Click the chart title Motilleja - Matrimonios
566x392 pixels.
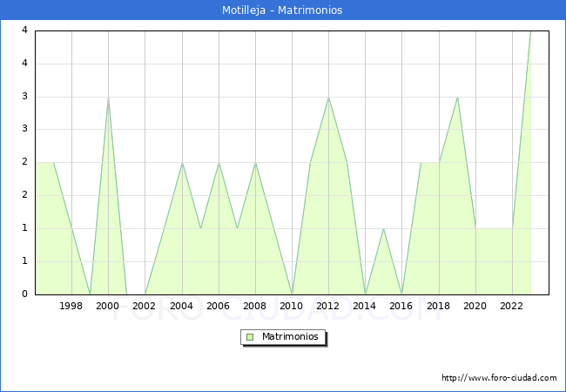pyautogui.click(x=282, y=10)
